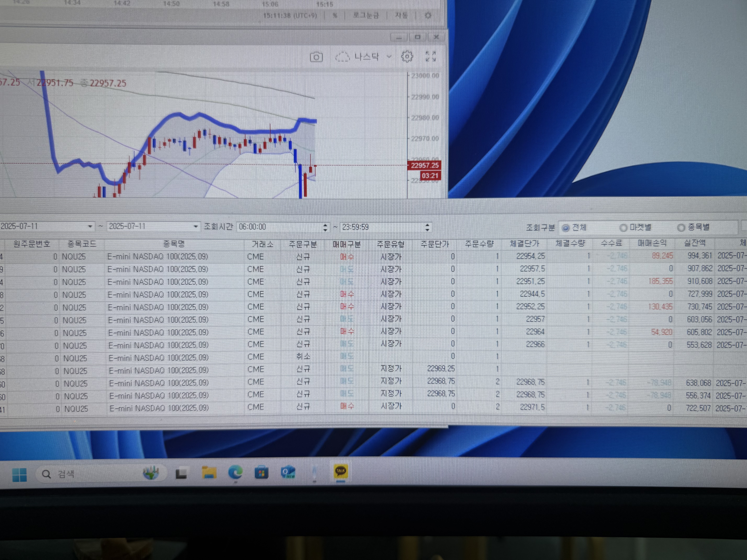This screenshot has width=747, height=560.
Task: Sort by 거래소 column header
Action: coord(262,244)
